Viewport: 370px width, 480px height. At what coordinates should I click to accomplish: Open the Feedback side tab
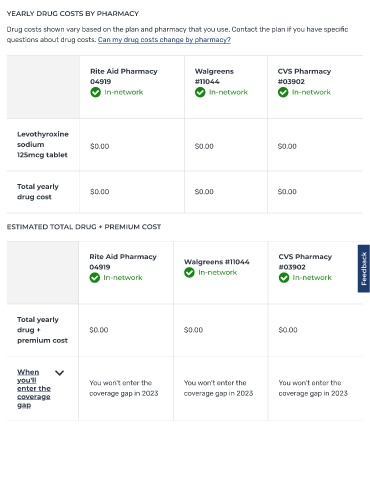coord(364,269)
